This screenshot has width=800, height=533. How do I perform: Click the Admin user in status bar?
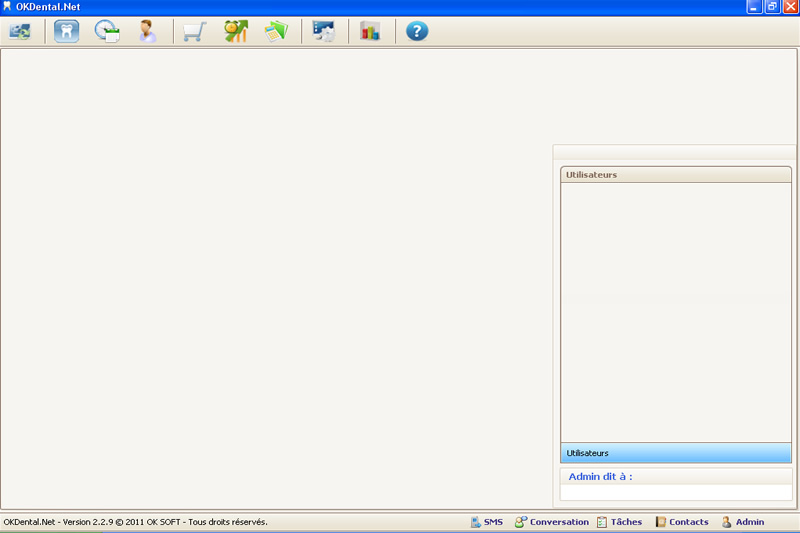pos(743,522)
